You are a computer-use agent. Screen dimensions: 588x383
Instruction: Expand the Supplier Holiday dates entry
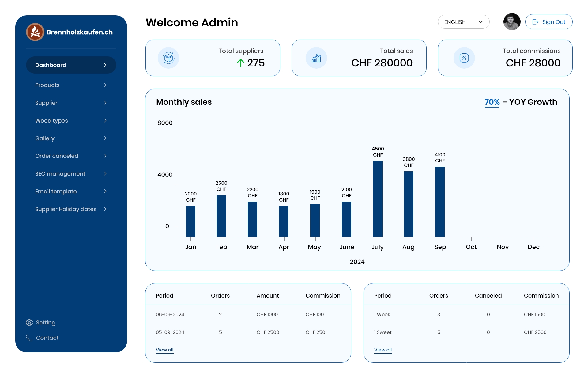click(105, 209)
